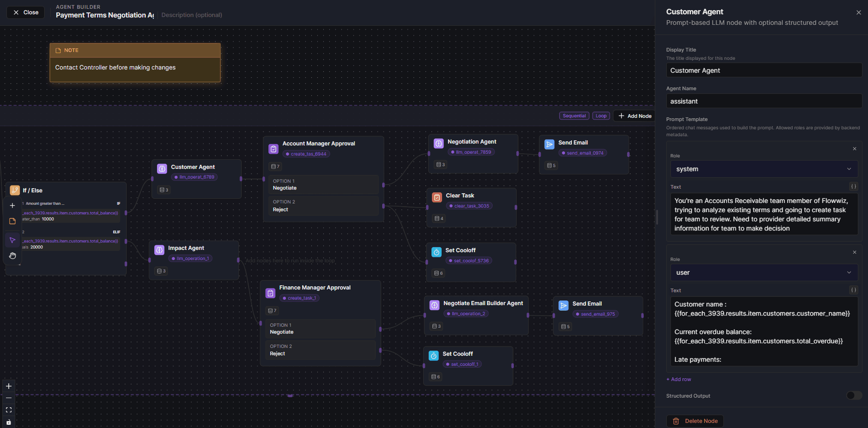Click the Add Node button
868x428 pixels.
pyautogui.click(x=635, y=116)
